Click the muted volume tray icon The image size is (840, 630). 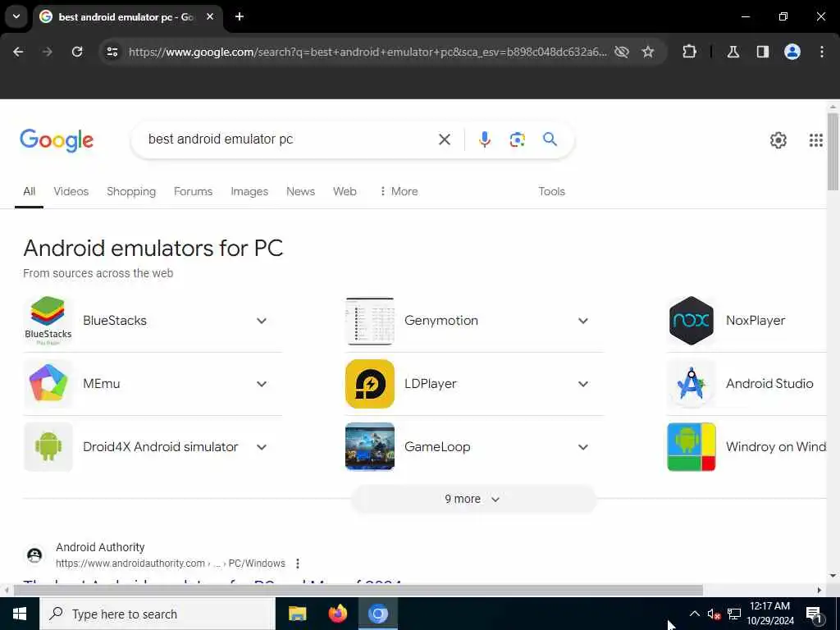pos(714,614)
